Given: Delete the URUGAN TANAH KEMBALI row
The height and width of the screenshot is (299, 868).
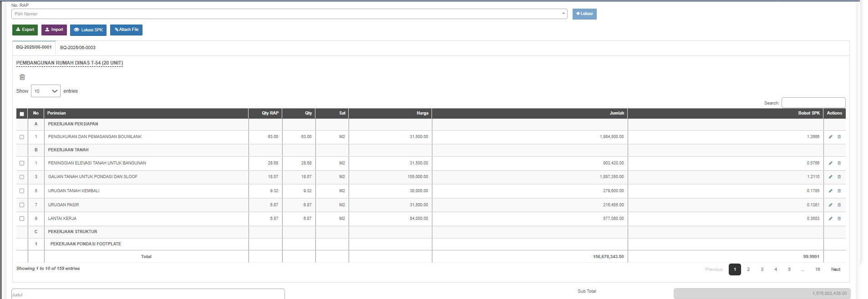Looking at the screenshot, I should point(839,191).
